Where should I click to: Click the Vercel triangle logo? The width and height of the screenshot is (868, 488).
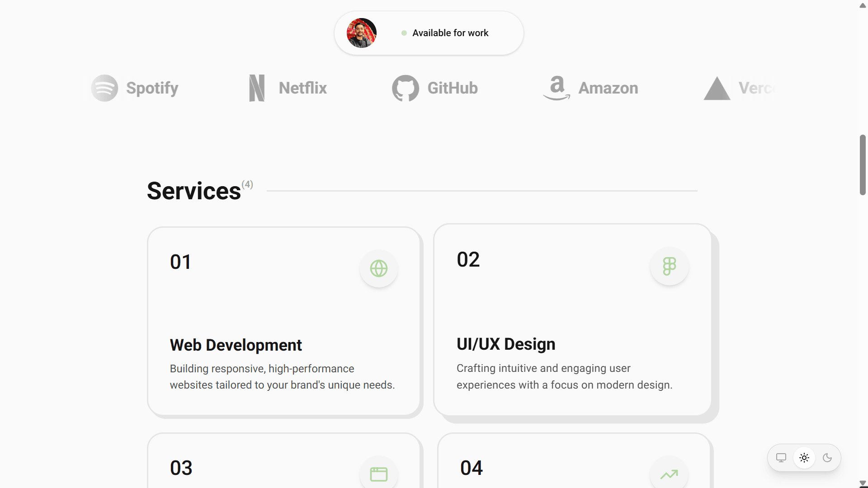click(717, 89)
